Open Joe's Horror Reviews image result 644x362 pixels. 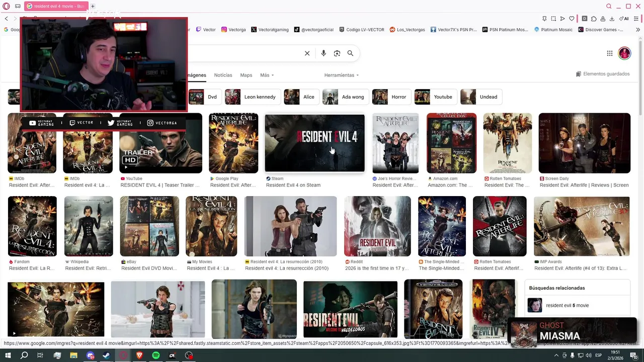pos(395,143)
